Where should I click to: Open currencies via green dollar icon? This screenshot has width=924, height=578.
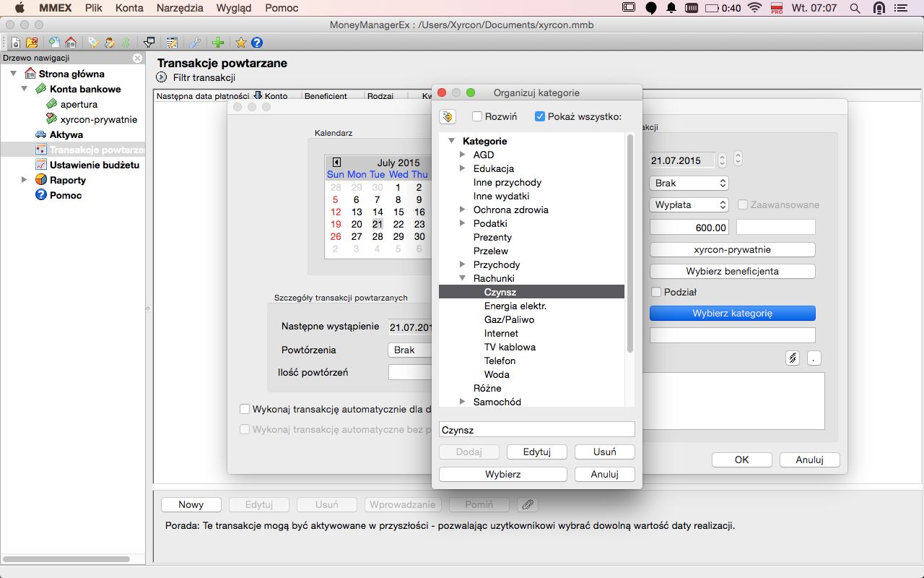click(126, 43)
